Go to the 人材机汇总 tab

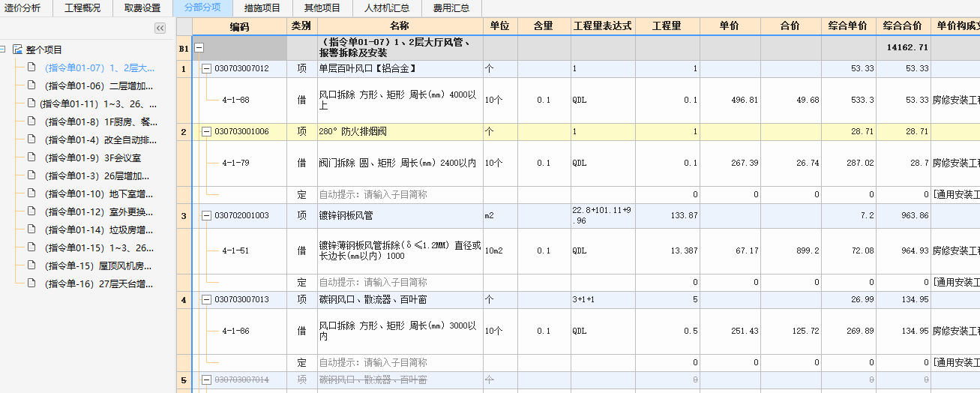pyautogui.click(x=387, y=8)
